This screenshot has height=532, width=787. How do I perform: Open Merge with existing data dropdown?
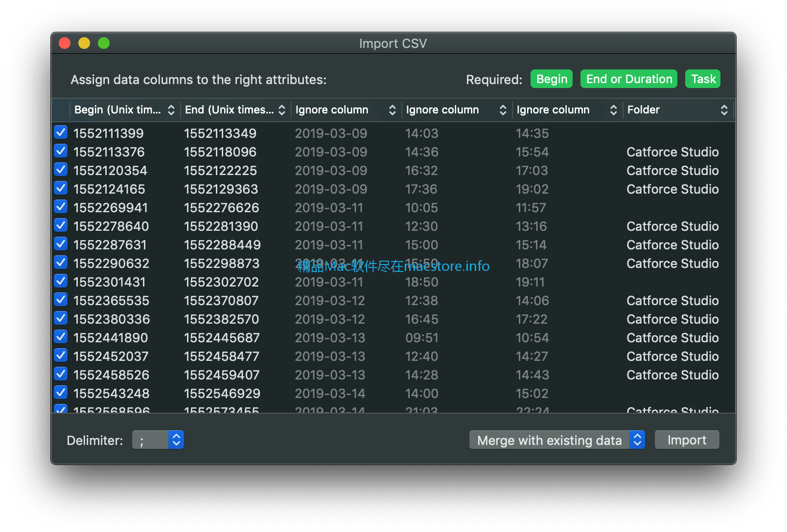coord(557,440)
